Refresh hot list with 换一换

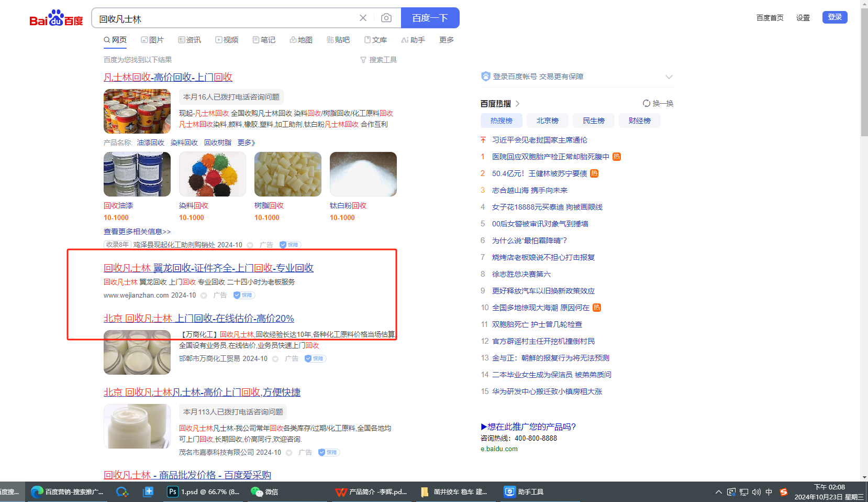point(658,103)
